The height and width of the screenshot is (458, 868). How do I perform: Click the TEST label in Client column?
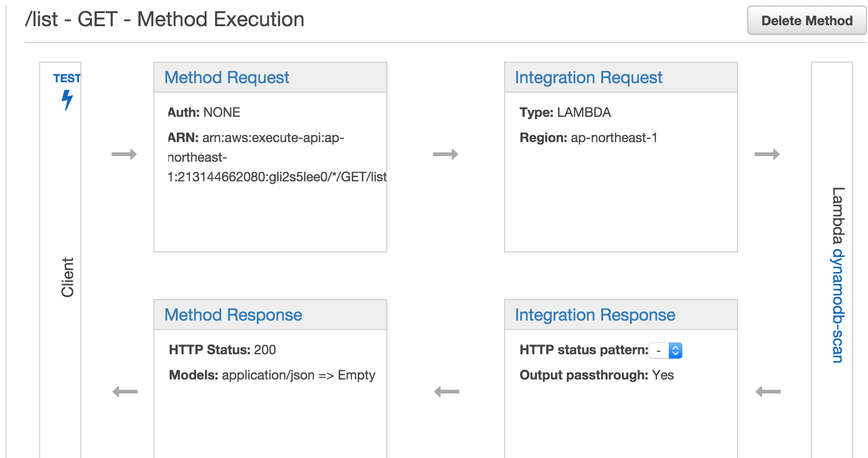click(67, 78)
